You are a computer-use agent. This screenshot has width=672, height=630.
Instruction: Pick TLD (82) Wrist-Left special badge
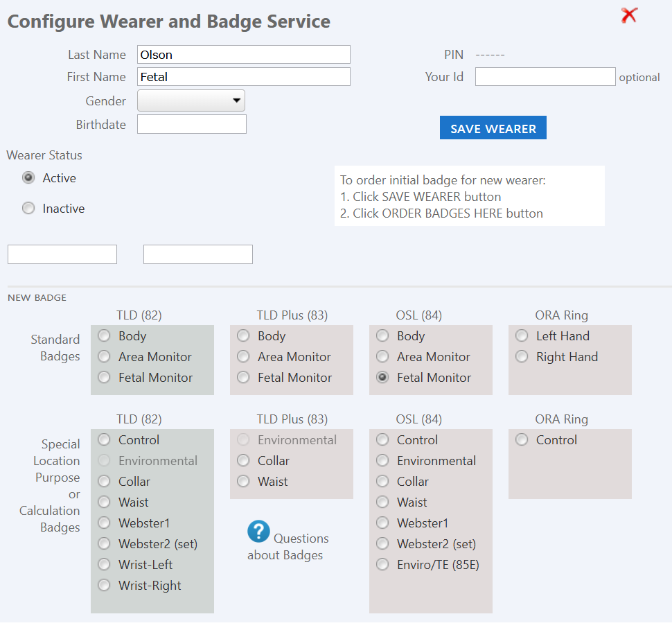tap(104, 565)
